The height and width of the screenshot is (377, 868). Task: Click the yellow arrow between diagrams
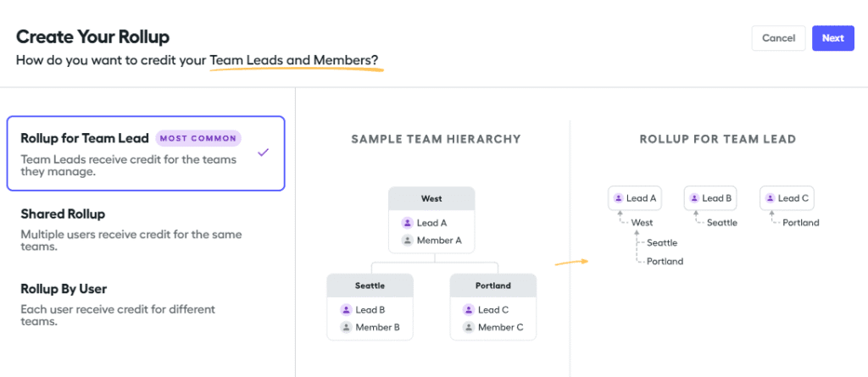571,262
